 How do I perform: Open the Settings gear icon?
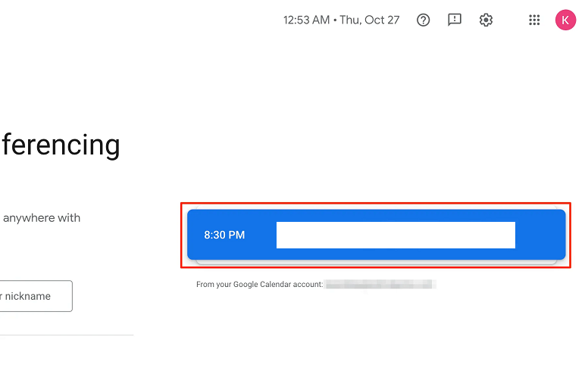pos(486,20)
